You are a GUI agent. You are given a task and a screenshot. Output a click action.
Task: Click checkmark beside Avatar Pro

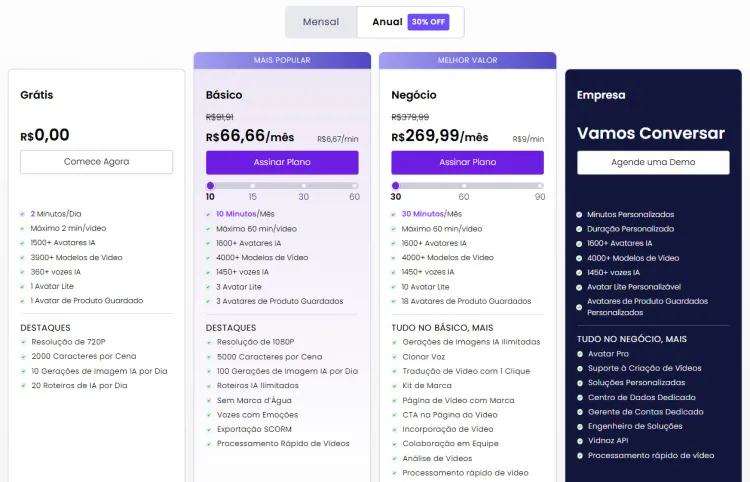[x=580, y=354]
